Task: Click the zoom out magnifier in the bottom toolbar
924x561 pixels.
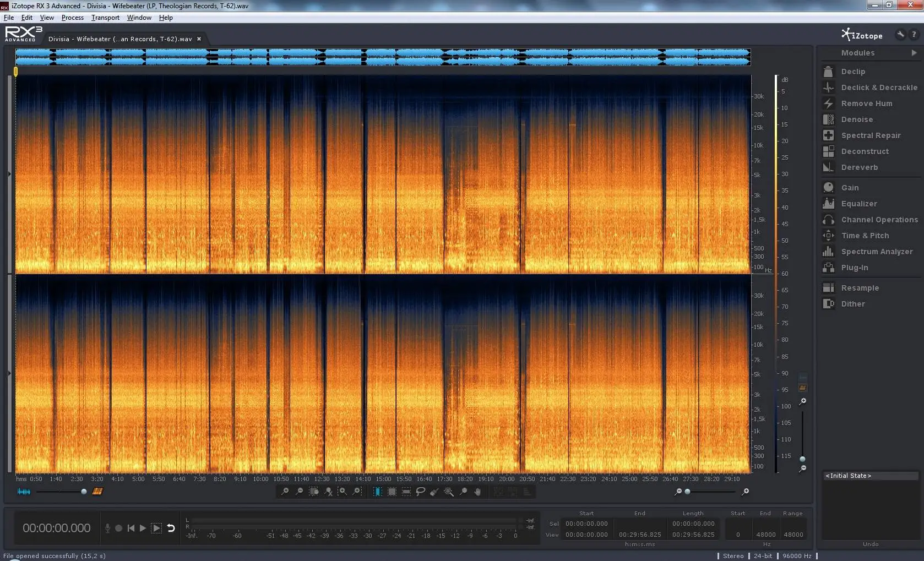Action: click(299, 492)
